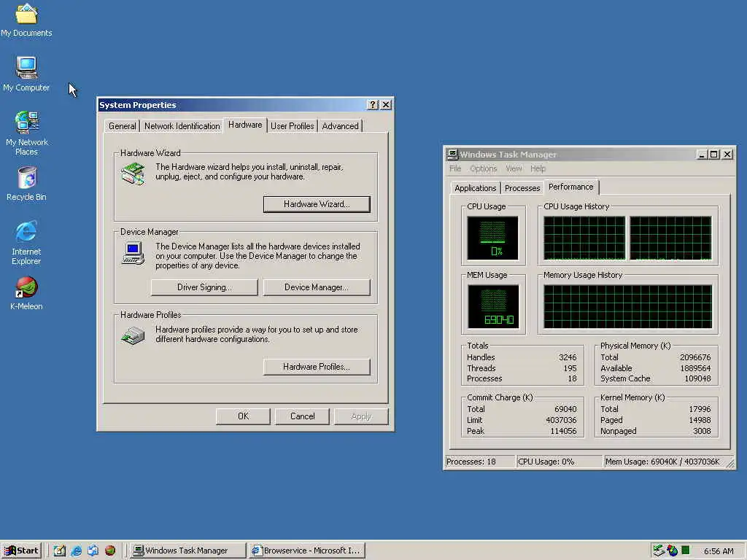Click the Apply button
The height and width of the screenshot is (560, 747).
(x=361, y=416)
